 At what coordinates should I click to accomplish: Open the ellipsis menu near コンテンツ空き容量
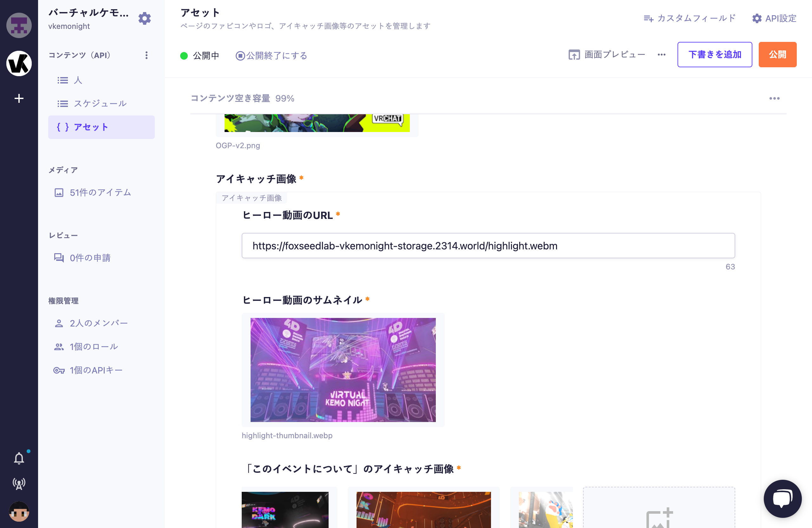point(775,98)
